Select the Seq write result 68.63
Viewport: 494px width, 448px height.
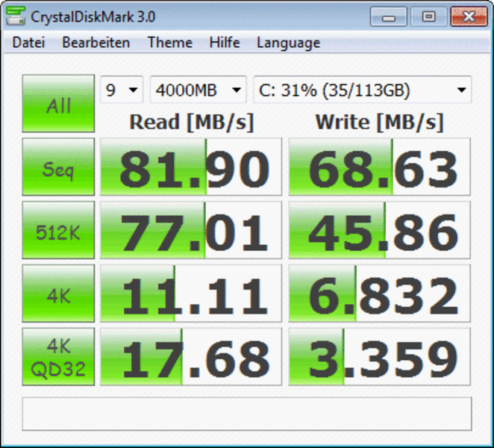point(380,167)
